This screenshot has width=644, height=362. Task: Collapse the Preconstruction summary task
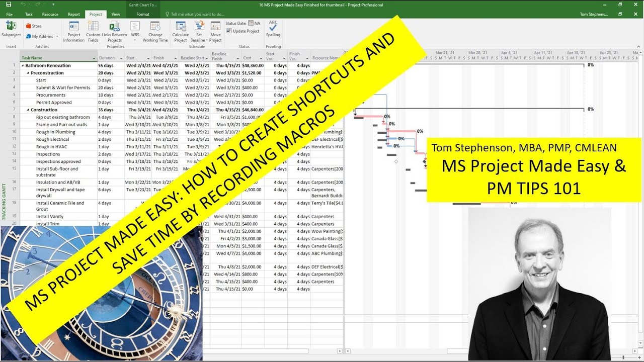[x=28, y=73]
